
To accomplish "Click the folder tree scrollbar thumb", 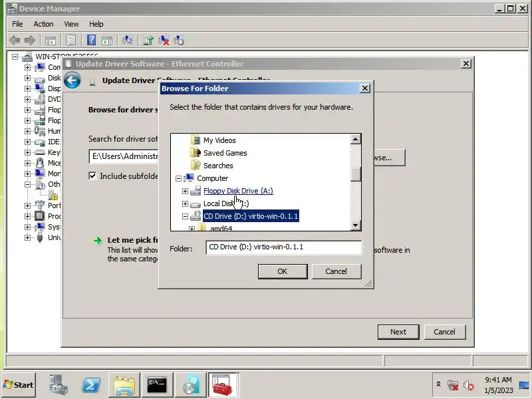I will point(356,175).
